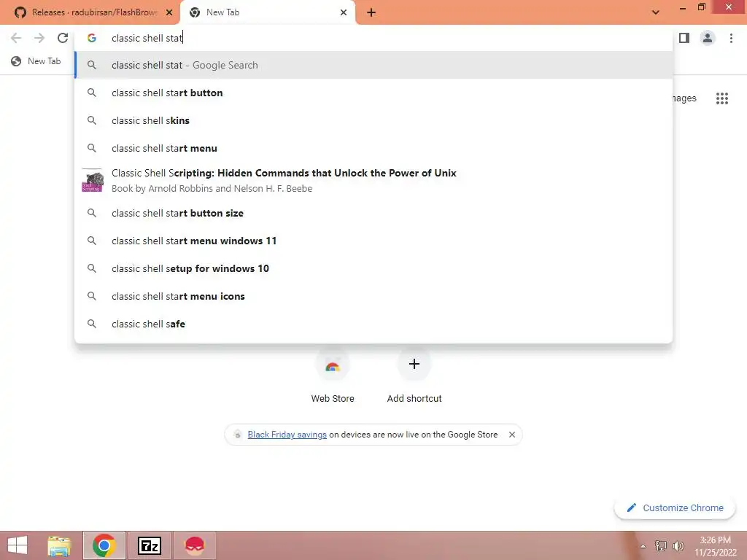Close the FlashBrowser Releases tab
This screenshot has height=560, width=747.
169,13
